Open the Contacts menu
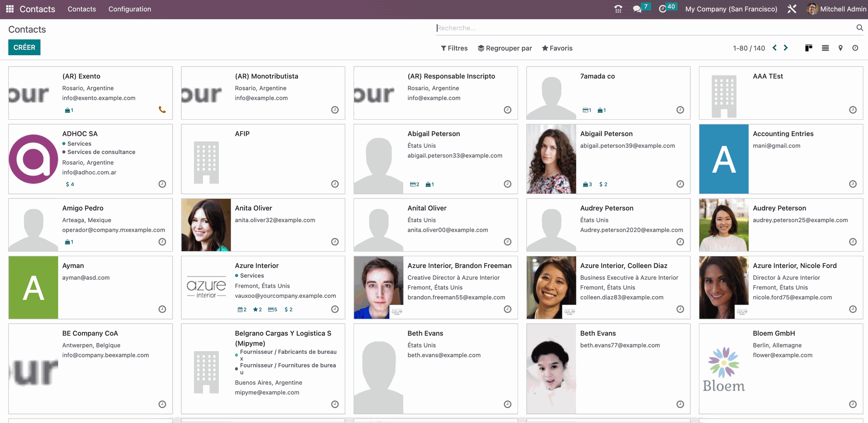The width and height of the screenshot is (868, 423). tap(81, 9)
